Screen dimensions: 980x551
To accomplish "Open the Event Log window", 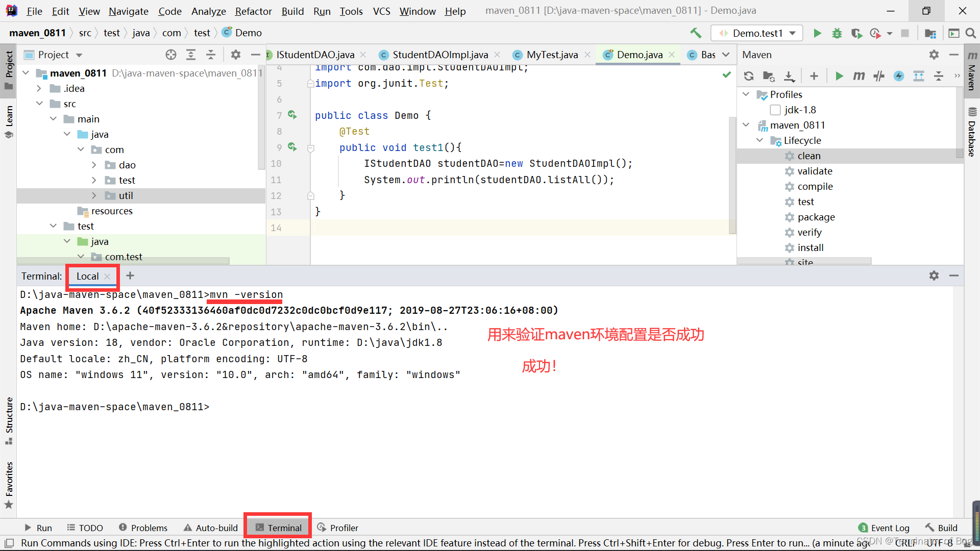I will (884, 528).
